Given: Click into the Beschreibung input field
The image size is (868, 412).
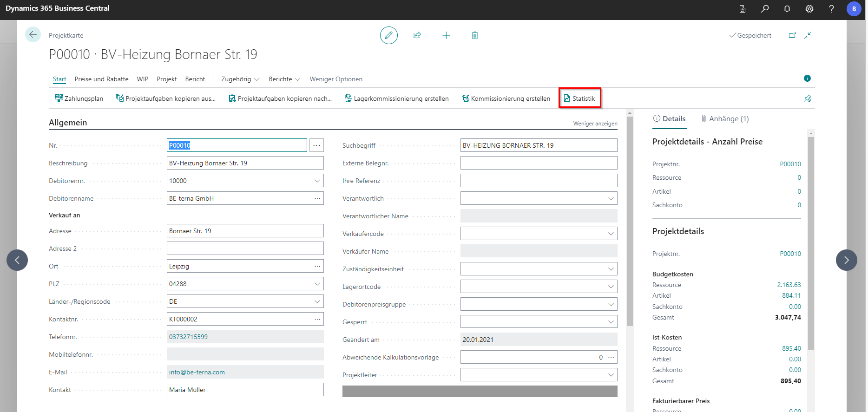Looking at the screenshot, I should click(245, 163).
